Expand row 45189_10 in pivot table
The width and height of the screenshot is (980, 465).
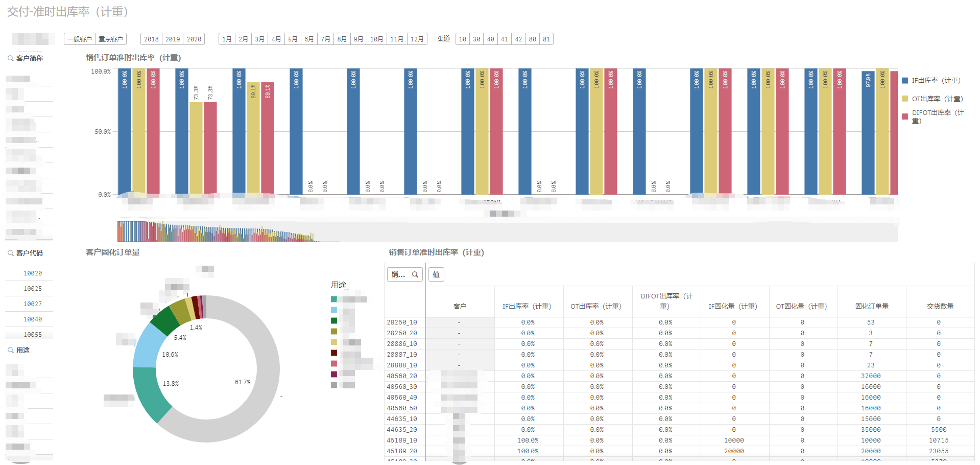tap(402, 440)
